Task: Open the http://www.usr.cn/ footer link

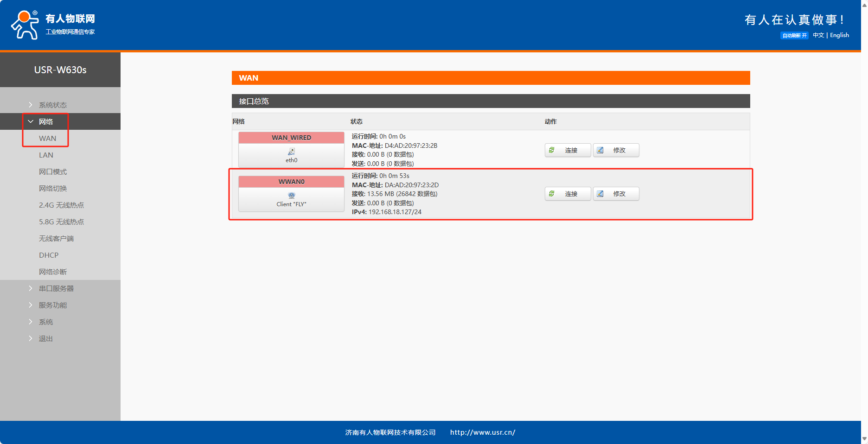Action: click(x=483, y=432)
